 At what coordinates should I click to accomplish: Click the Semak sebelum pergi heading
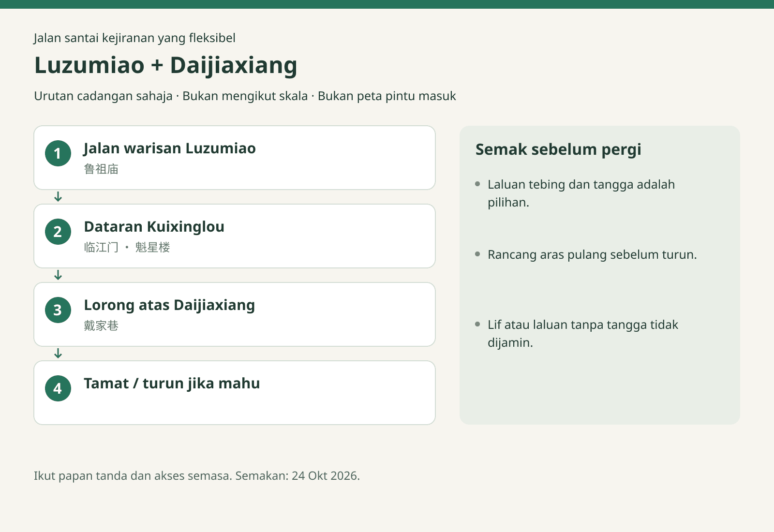pyautogui.click(x=558, y=149)
